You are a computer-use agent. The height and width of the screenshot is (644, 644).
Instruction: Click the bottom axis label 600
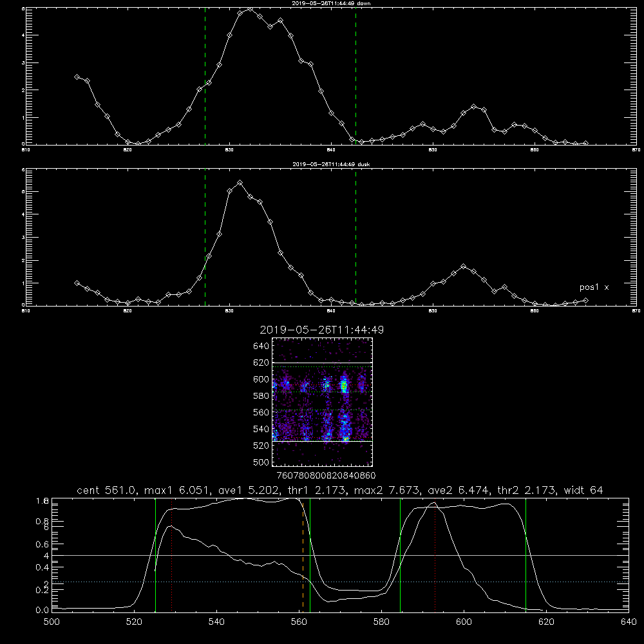point(464,622)
